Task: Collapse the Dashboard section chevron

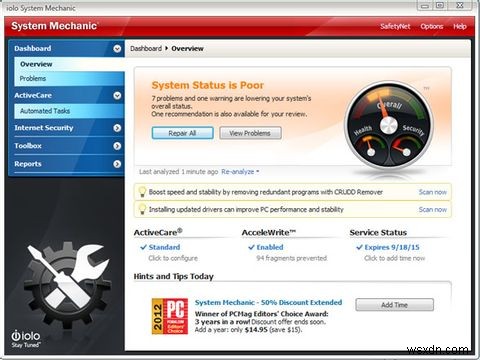Action: tap(117, 49)
